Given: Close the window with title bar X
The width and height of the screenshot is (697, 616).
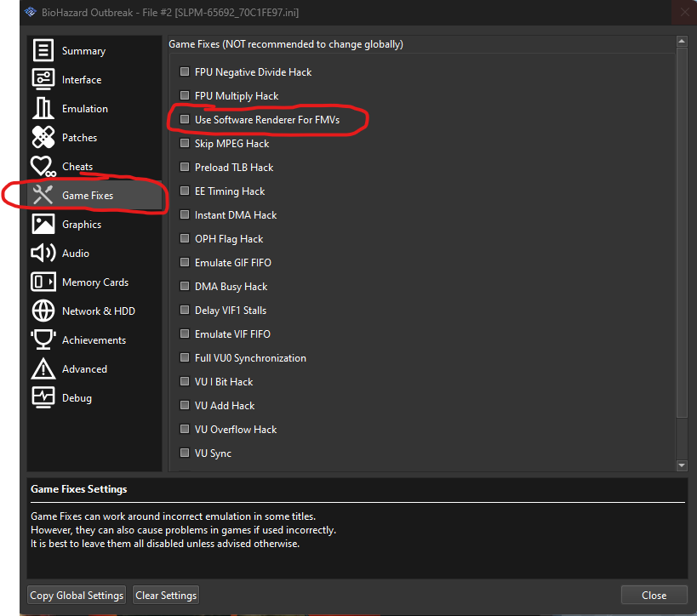Looking at the screenshot, I should 684,13.
